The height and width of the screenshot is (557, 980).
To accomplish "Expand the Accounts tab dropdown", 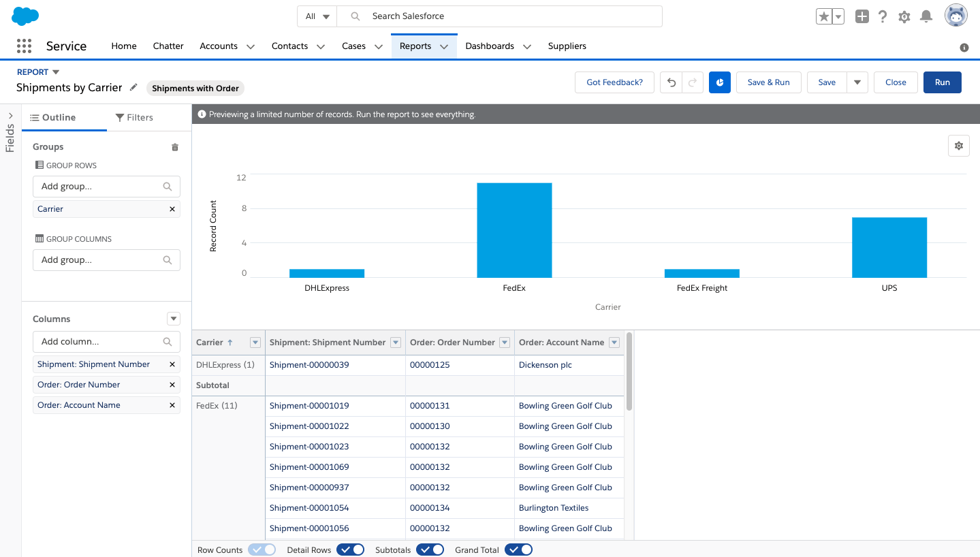I will [x=251, y=46].
